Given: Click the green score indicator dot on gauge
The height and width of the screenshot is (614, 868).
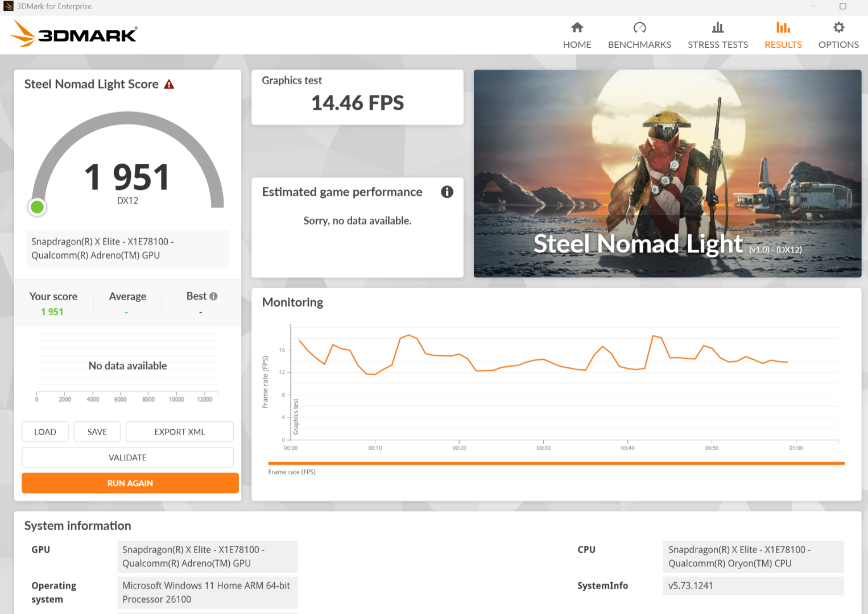Looking at the screenshot, I should (x=38, y=208).
